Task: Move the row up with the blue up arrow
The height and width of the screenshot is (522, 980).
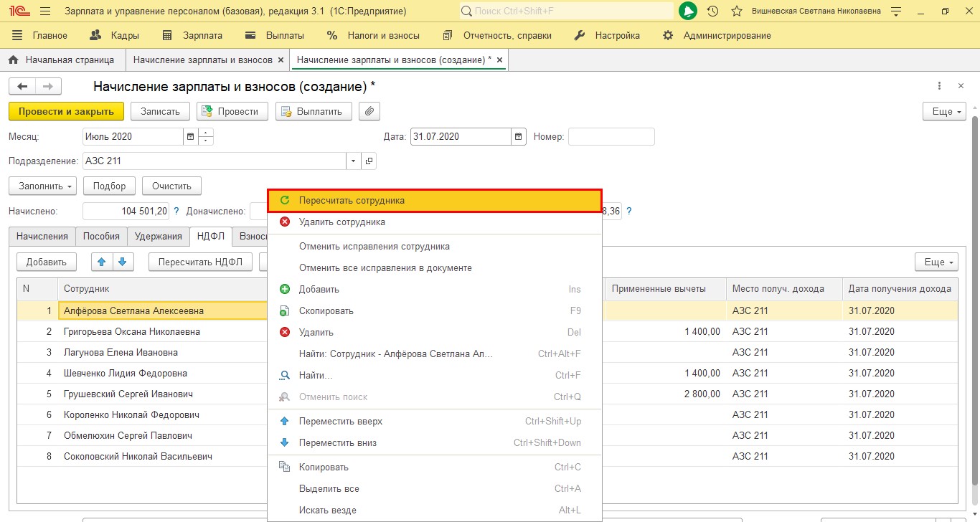Action: coord(103,262)
